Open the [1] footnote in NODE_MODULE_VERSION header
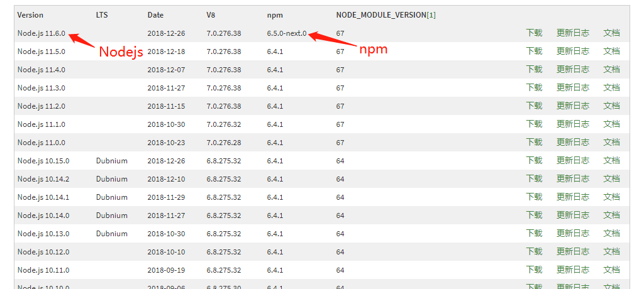Image resolution: width=644 pixels, height=289 pixels. click(431, 15)
